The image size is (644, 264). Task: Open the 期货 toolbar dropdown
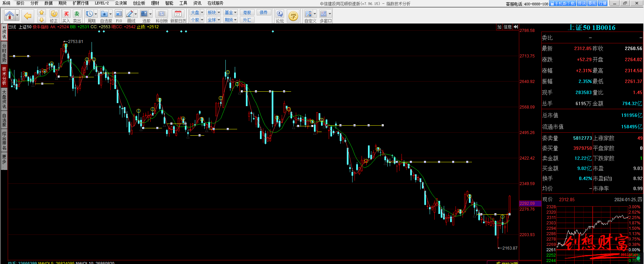coord(230,20)
